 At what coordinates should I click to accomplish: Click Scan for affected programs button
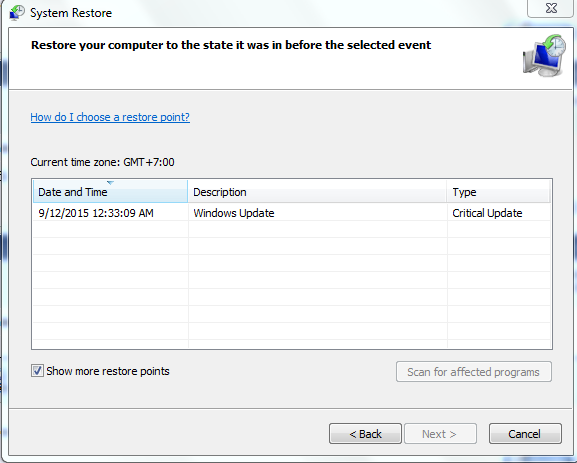tap(474, 372)
